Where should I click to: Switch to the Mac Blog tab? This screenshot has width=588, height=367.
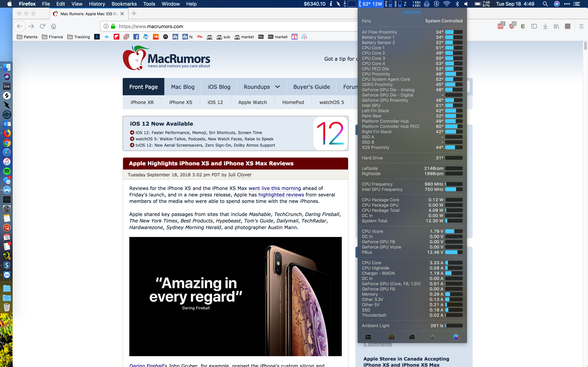click(183, 87)
